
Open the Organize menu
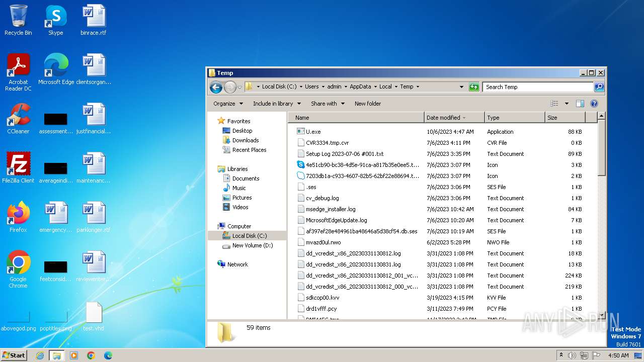point(228,104)
